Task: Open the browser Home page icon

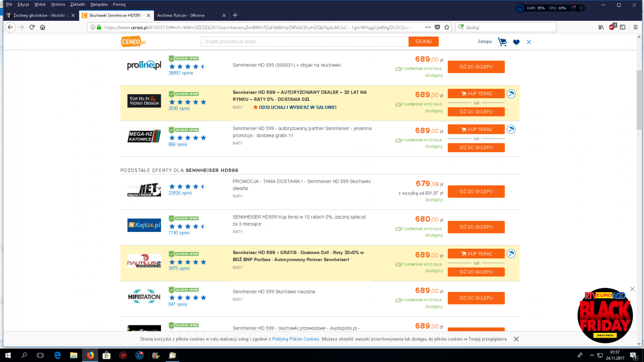Action: (x=43, y=27)
